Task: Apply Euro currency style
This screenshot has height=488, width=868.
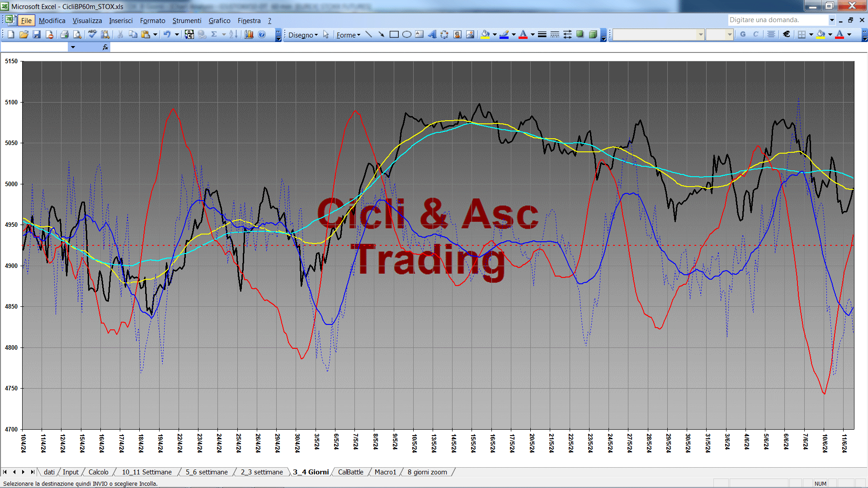Action: pos(787,34)
